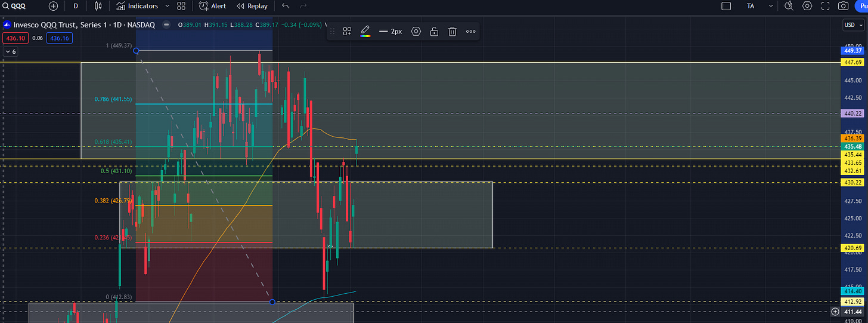The width and height of the screenshot is (868, 323).
Task: Open more options three dots menu
Action: [x=471, y=31]
